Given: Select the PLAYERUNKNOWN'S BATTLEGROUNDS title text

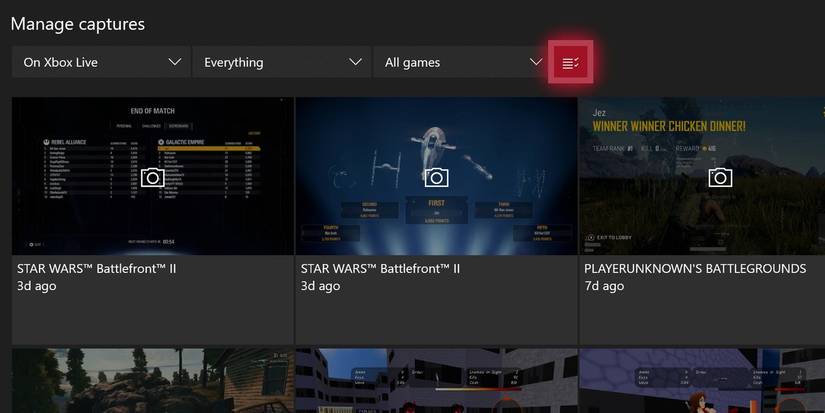Looking at the screenshot, I should point(695,268).
